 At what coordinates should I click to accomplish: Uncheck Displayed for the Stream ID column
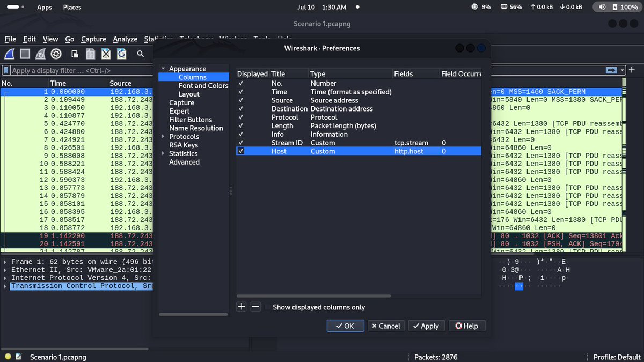coord(241,143)
